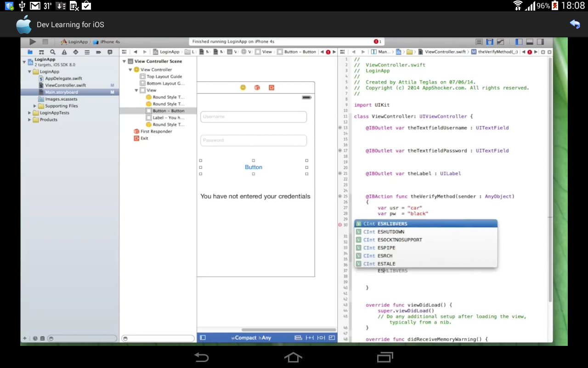This screenshot has height=368, width=588.
Task: Toggle the navigator panel visibility
Action: point(519,42)
